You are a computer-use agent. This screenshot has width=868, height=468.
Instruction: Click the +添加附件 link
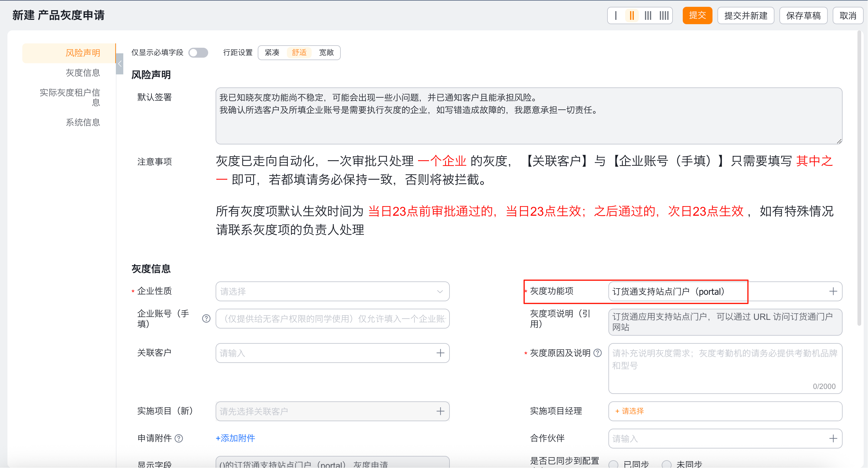pyautogui.click(x=235, y=438)
